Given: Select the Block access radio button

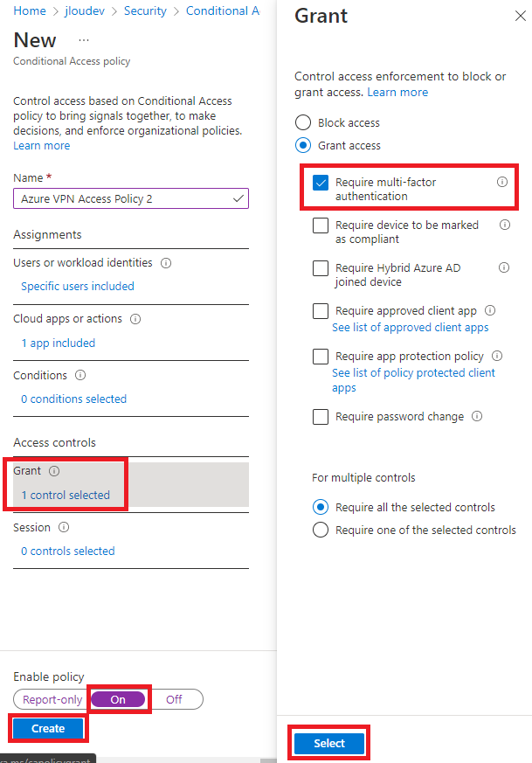Looking at the screenshot, I should pyautogui.click(x=303, y=122).
